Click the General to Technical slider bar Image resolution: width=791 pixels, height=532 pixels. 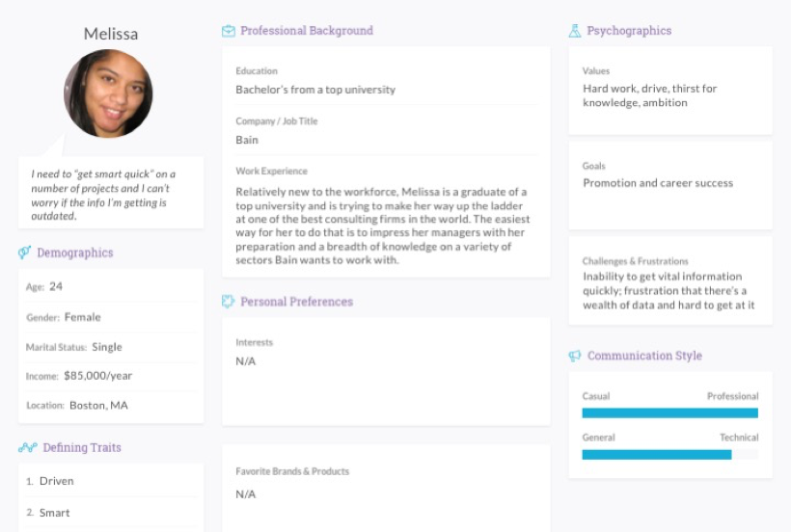[669, 454]
